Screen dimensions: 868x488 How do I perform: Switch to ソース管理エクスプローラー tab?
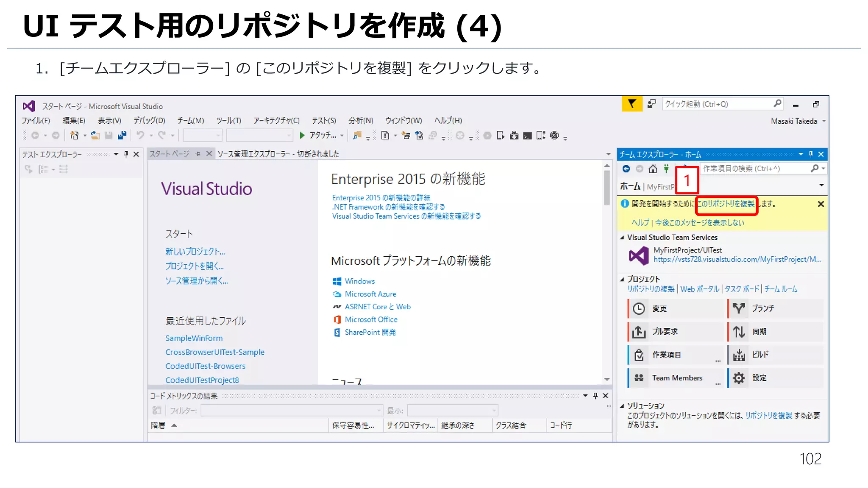coord(278,154)
